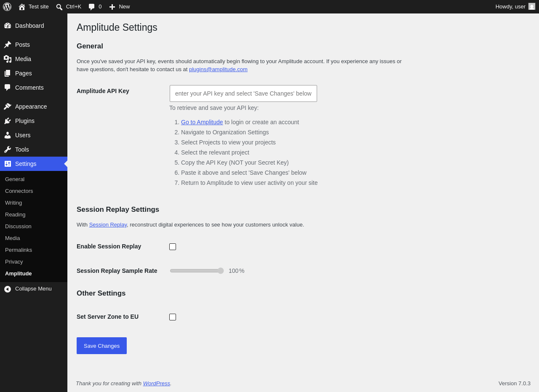
Task: Click the Settings sliders icon
Action: (8, 164)
